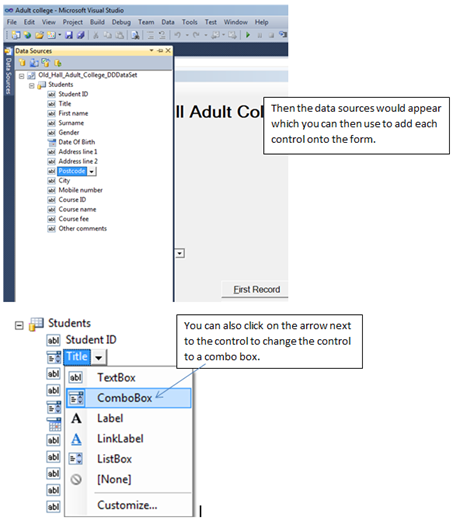The image size is (455, 526).
Task: Collapse the Students table node
Action: click(32, 86)
